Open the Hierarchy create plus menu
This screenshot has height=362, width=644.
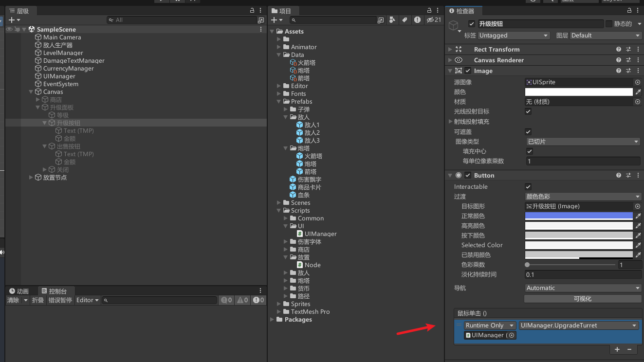pyautogui.click(x=14, y=20)
